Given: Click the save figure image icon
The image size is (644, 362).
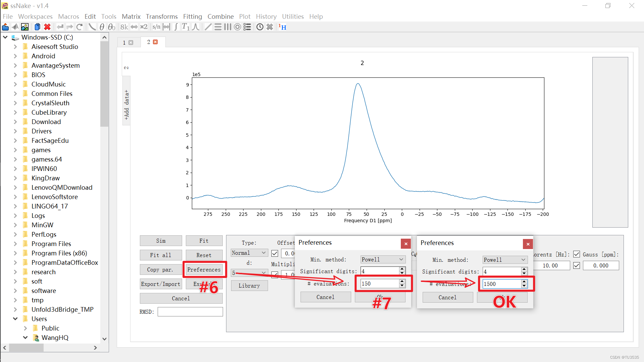Looking at the screenshot, I should [x=25, y=27].
